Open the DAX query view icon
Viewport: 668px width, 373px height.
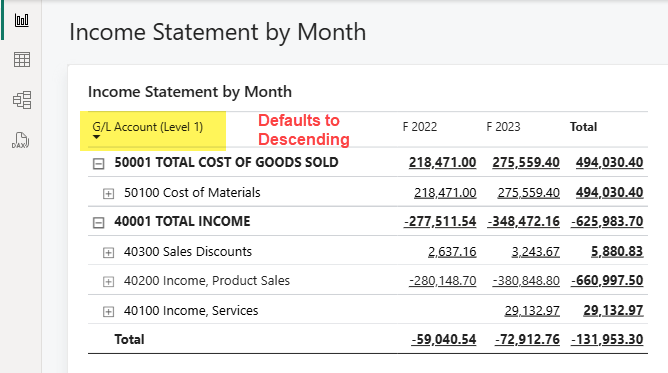[20, 140]
